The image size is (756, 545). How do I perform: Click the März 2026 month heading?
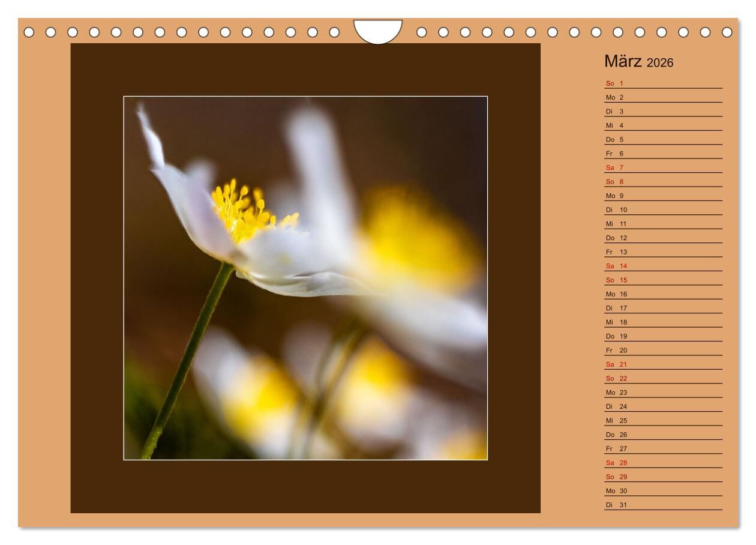click(x=638, y=61)
